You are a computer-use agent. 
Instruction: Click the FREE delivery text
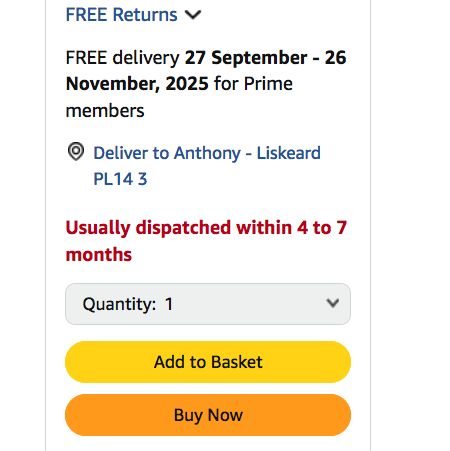tap(123, 58)
